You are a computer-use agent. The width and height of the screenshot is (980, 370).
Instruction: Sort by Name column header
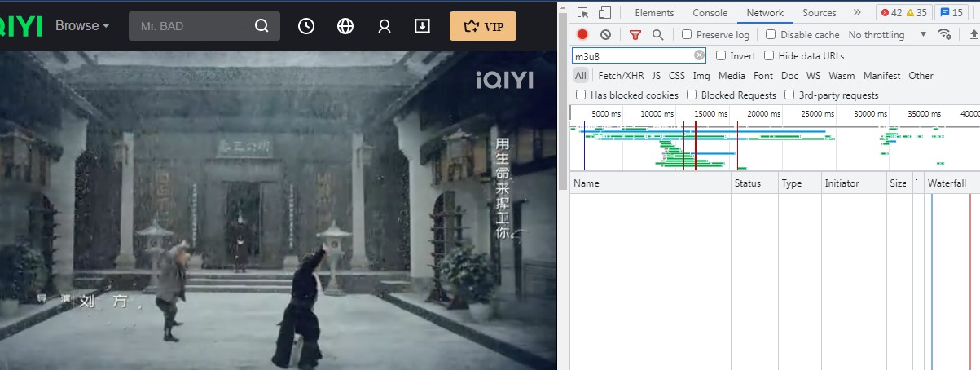click(x=649, y=183)
